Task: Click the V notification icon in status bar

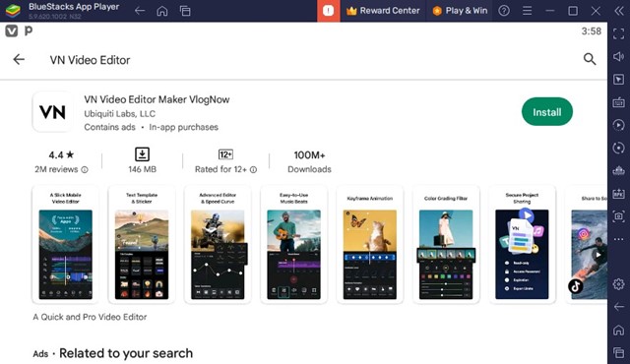Action: click(12, 30)
